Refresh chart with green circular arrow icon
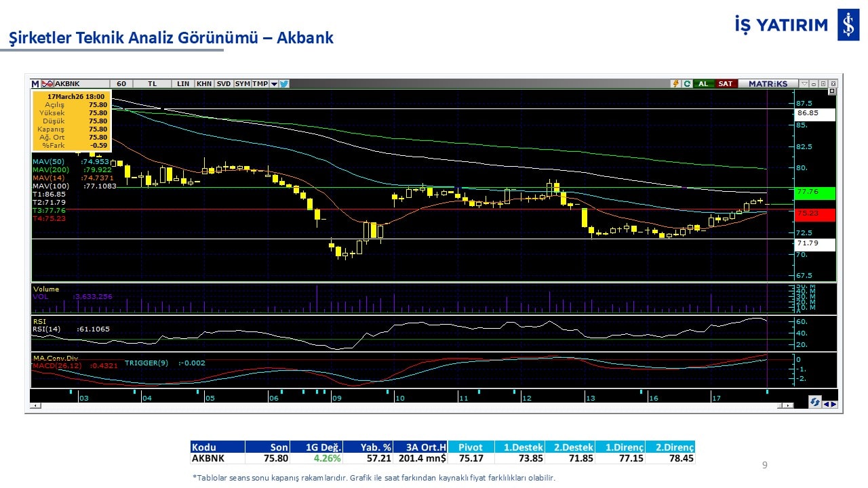 (687, 84)
